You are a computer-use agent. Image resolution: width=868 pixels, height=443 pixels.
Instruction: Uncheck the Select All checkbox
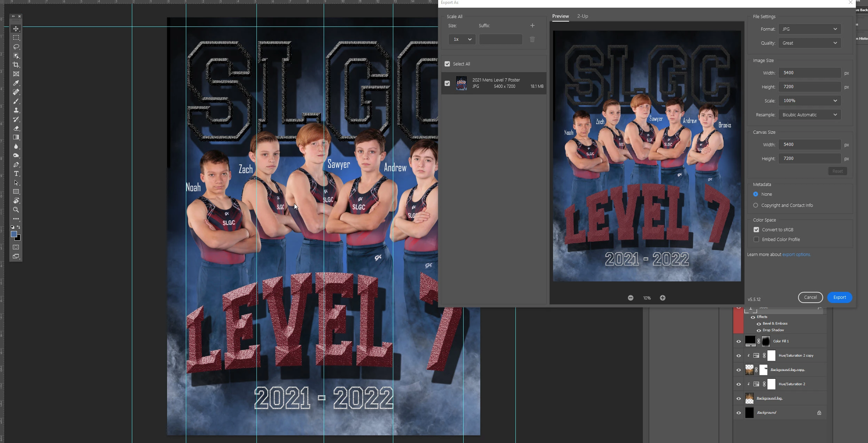(x=447, y=64)
